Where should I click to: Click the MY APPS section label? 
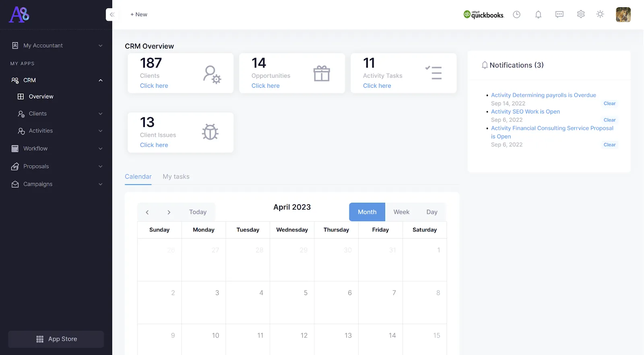23,64
